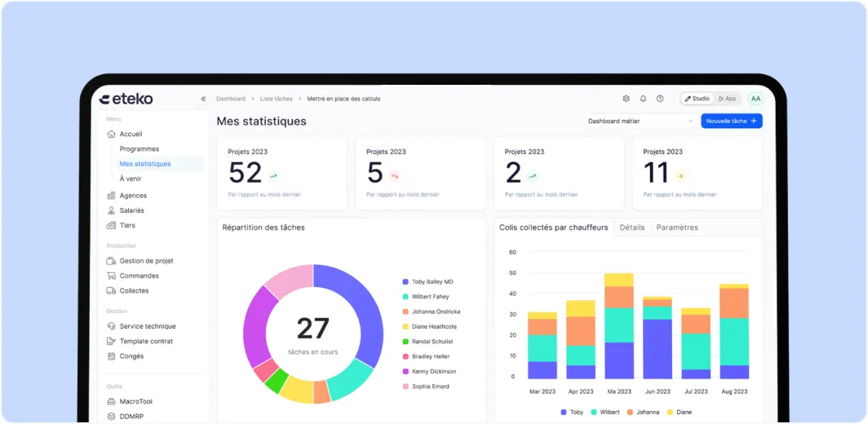Click Johanna Ondricka legend entry
The image size is (868, 424).
(432, 311)
